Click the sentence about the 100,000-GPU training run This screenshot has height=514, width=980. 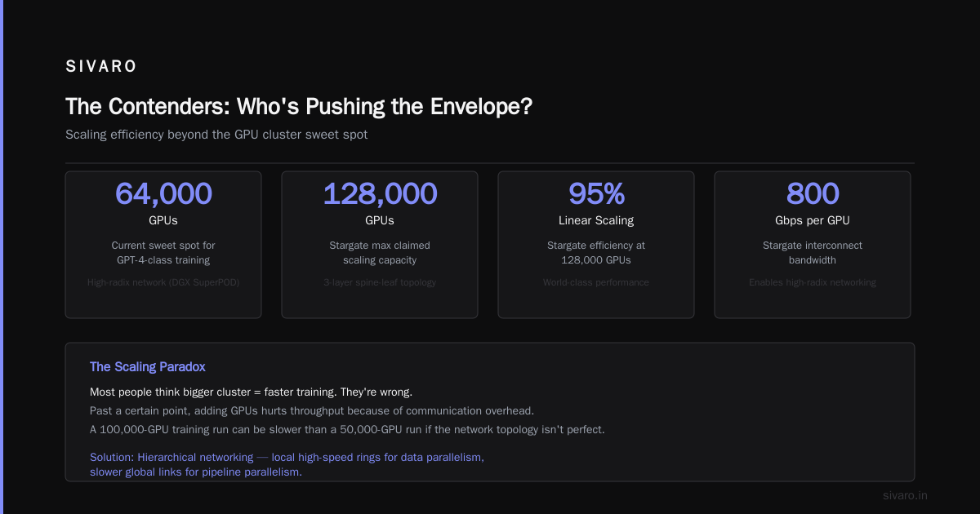coord(347,429)
